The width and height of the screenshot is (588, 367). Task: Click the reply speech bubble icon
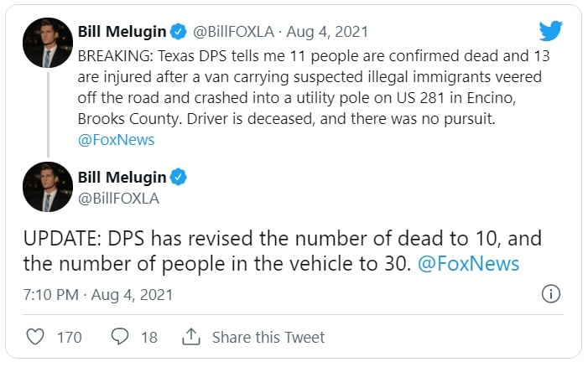click(120, 337)
